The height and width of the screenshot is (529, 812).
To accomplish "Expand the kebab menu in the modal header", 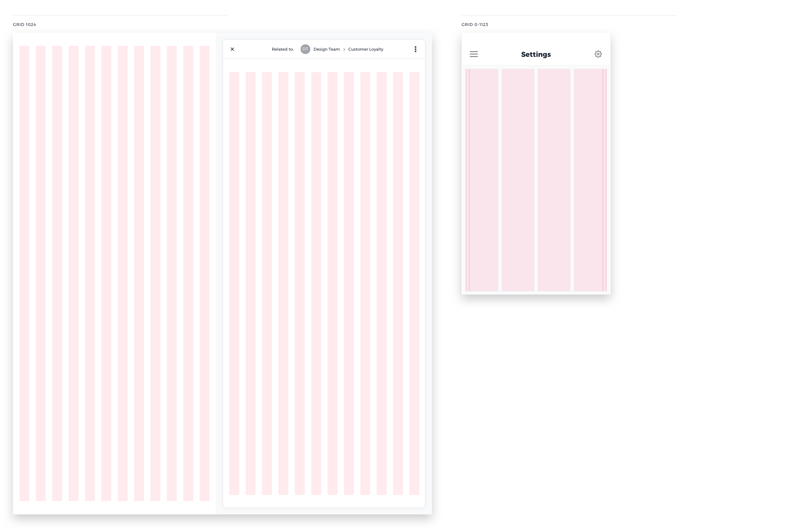I will click(415, 49).
